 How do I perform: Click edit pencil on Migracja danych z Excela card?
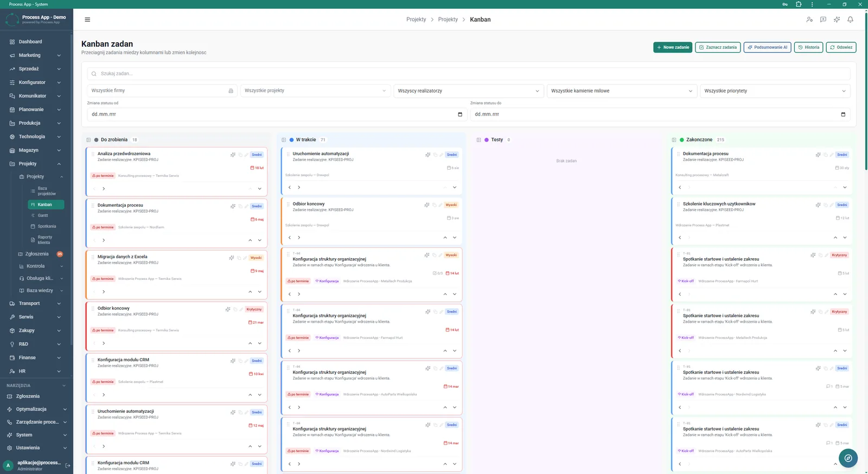click(245, 258)
